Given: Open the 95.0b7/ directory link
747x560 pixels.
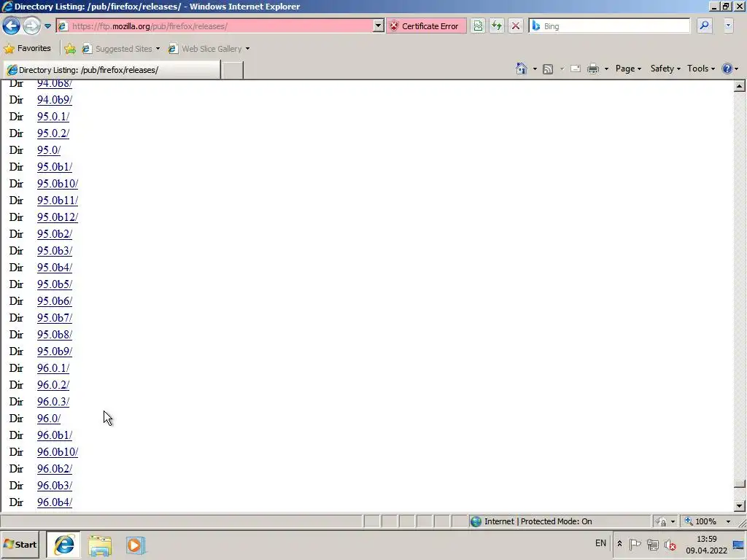Looking at the screenshot, I should pyautogui.click(x=55, y=318).
